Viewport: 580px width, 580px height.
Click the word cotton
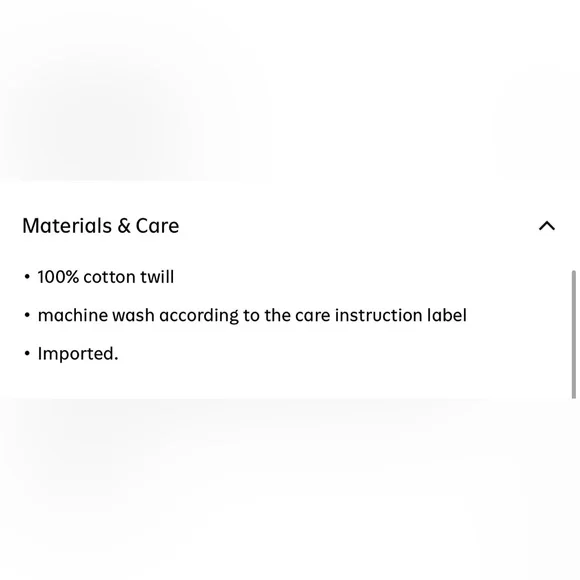coord(109,277)
